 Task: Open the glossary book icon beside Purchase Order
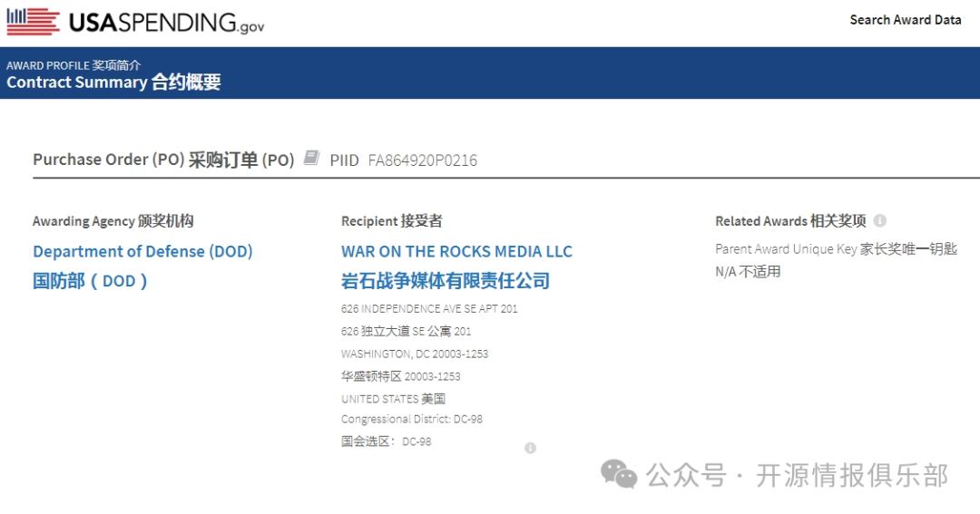pos(311,159)
